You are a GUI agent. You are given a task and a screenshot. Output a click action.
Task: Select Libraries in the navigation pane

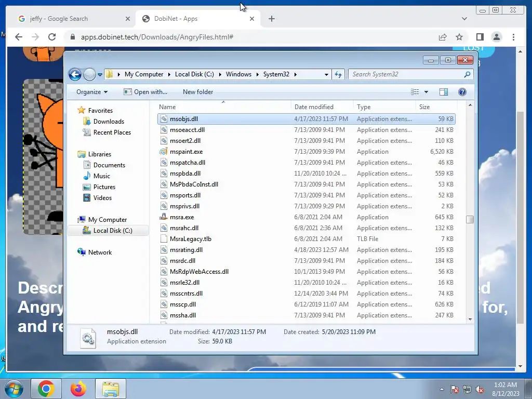(x=99, y=154)
